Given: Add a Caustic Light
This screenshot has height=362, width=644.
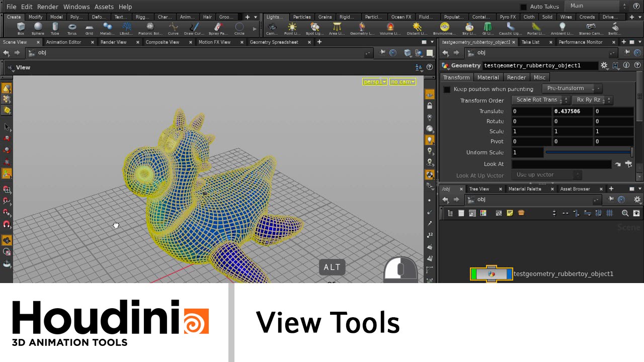Looking at the screenshot, I should click(x=511, y=28).
